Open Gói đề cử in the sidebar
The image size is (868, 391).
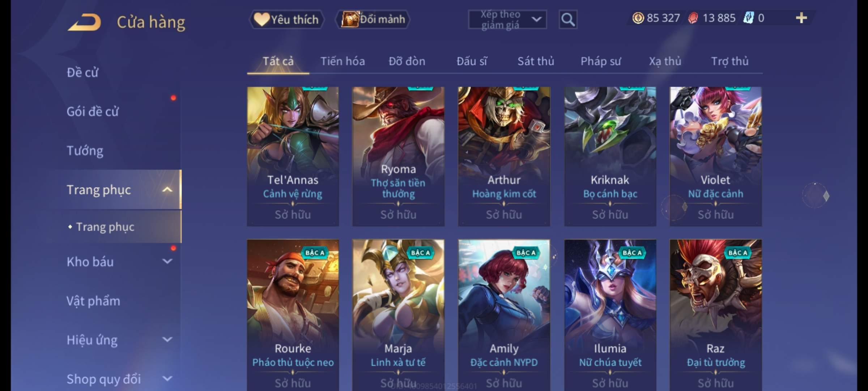pos(93,112)
